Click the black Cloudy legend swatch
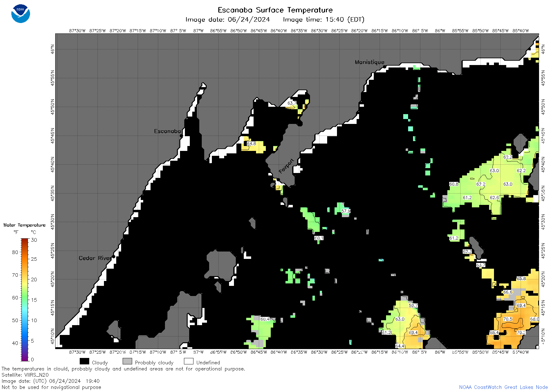551x392 pixels. (x=84, y=361)
